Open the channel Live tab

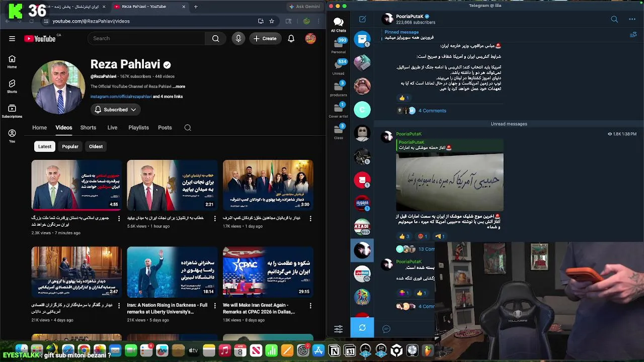click(x=112, y=128)
